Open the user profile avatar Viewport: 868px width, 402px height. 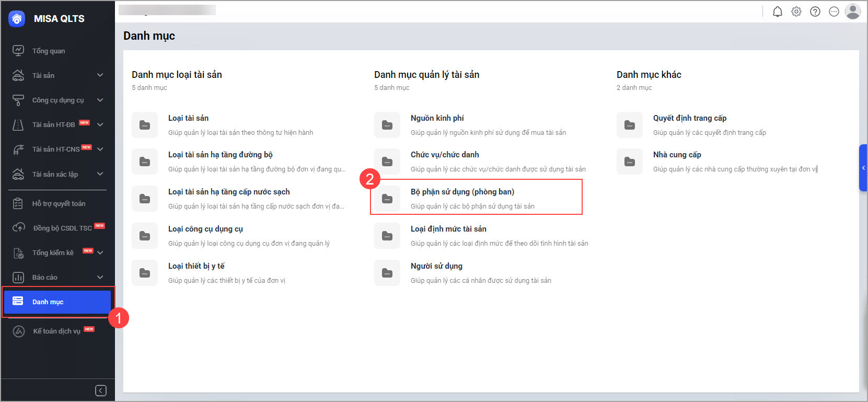click(853, 12)
